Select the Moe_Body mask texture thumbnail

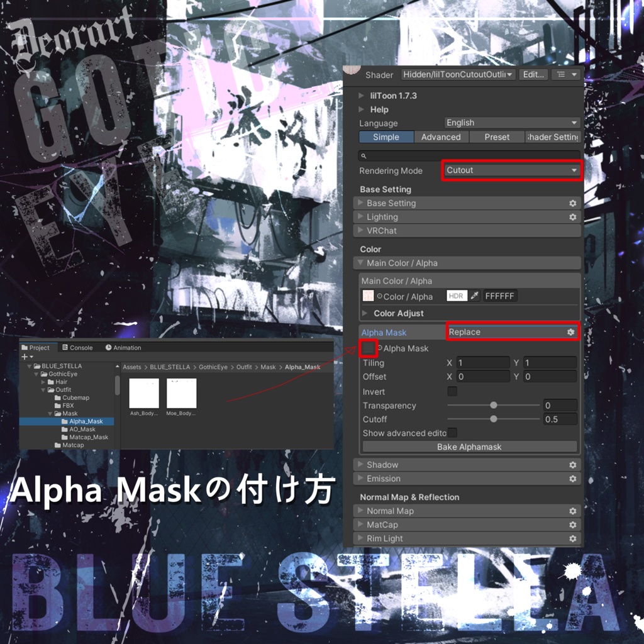tap(181, 393)
